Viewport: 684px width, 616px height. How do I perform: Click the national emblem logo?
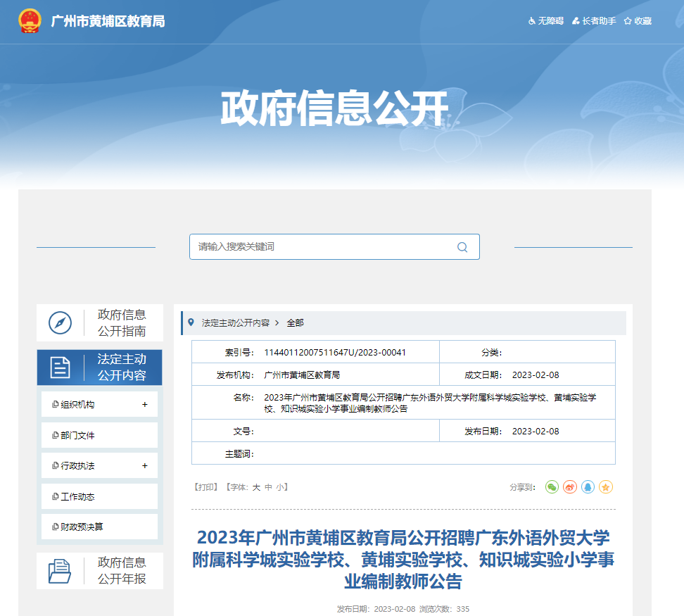[x=30, y=20]
